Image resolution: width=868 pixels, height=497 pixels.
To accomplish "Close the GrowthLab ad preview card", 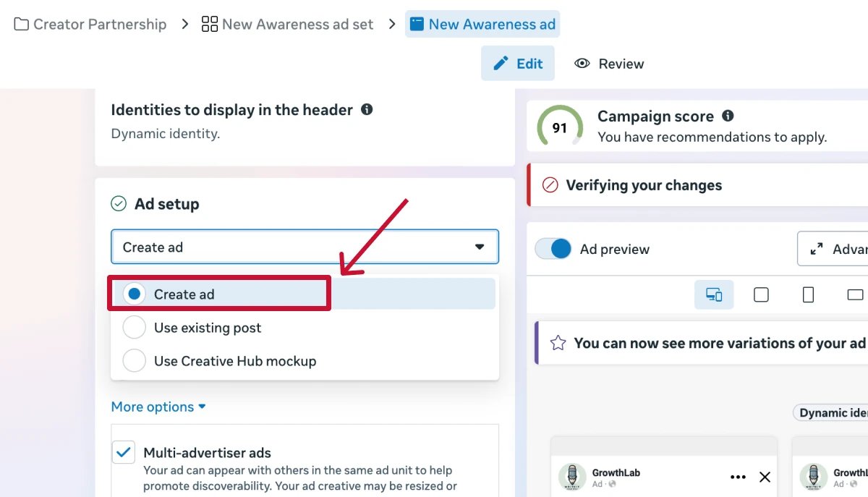I will point(765,477).
